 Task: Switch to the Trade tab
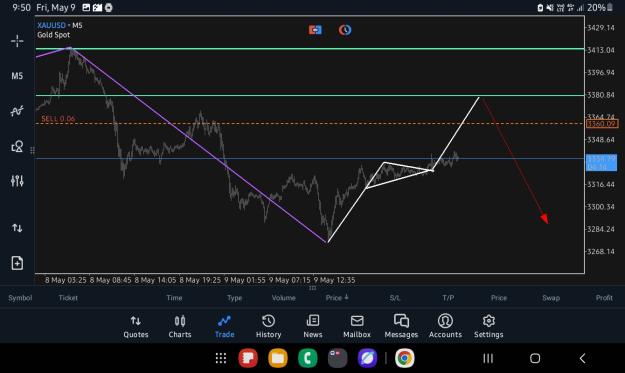(224, 327)
